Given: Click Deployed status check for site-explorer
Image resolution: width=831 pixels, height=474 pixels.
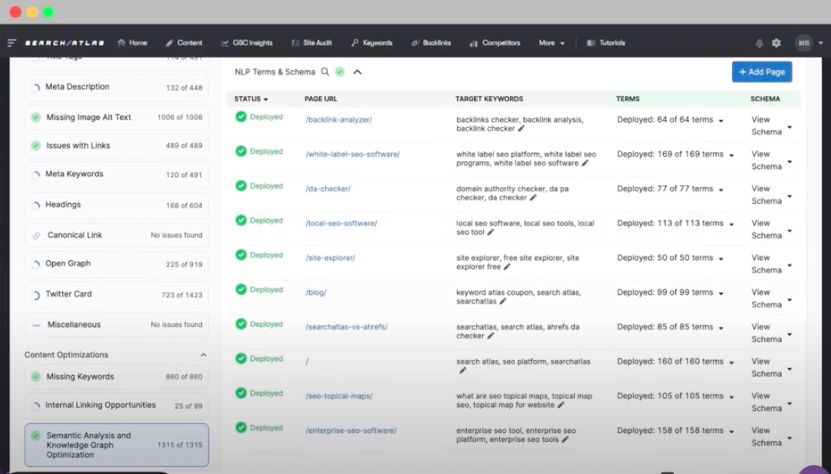Looking at the screenshot, I should point(241,255).
